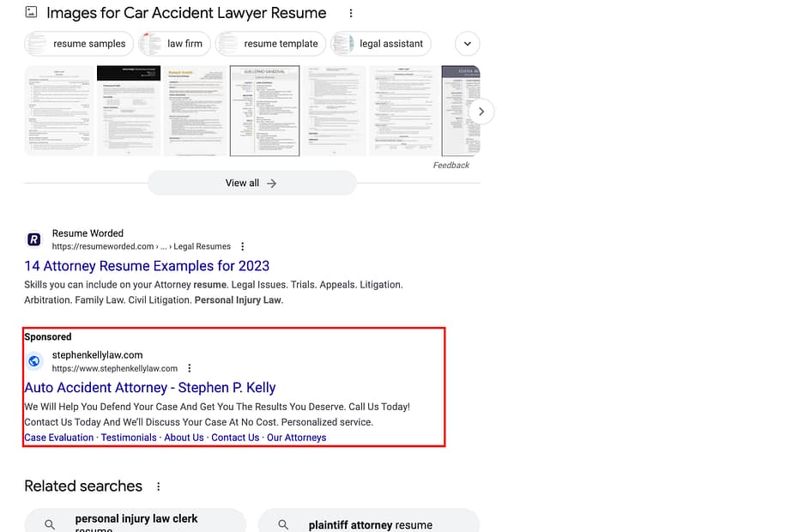
Task: Click the 'Sponsored' label text
Action: [x=48, y=336]
